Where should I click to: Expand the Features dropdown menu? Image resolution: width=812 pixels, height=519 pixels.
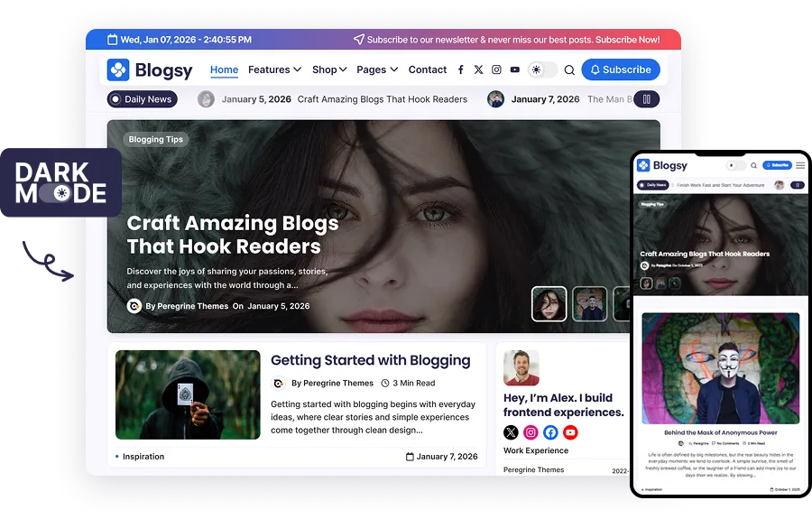click(x=274, y=70)
